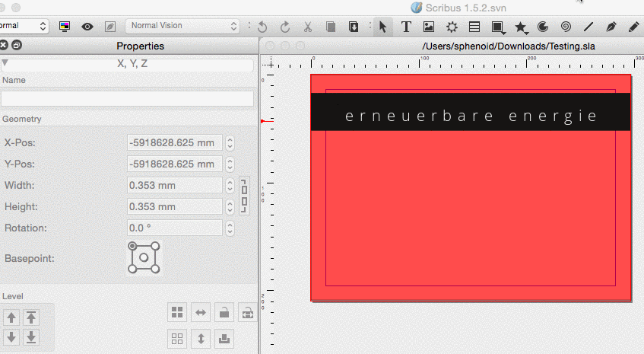Select the top-left basepoint radio

click(x=133, y=246)
